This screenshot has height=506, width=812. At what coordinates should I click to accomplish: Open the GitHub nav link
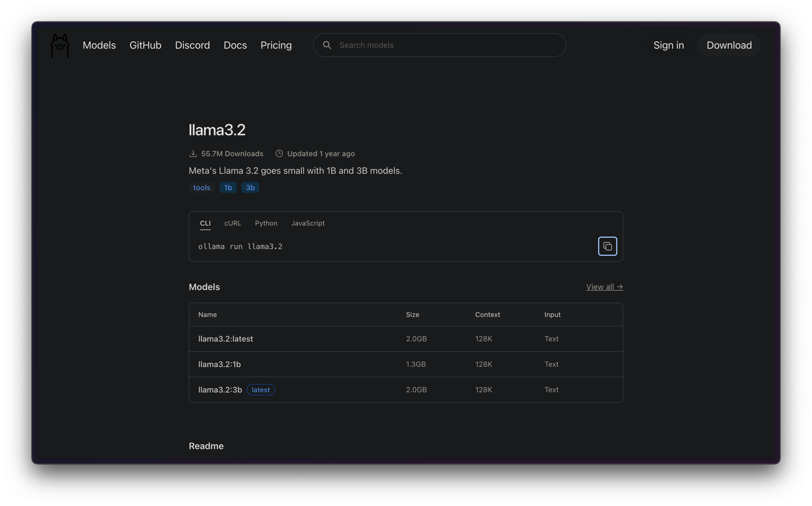145,45
